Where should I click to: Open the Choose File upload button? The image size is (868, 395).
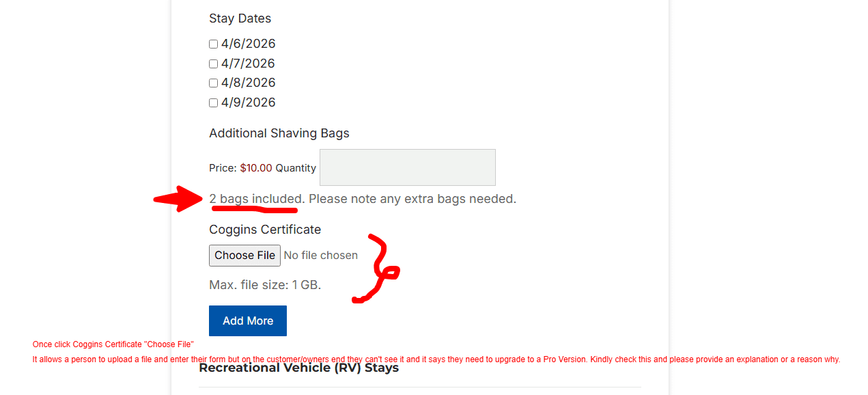pyautogui.click(x=244, y=256)
